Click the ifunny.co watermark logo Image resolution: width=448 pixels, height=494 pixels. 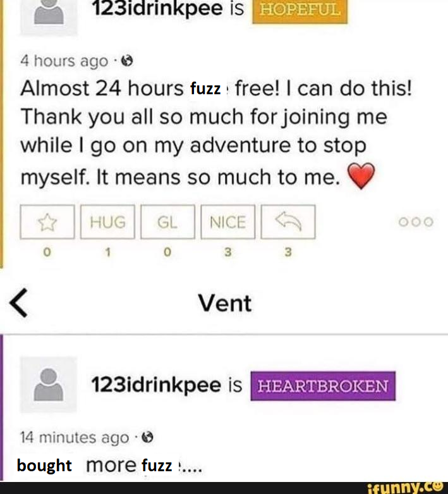coord(404,486)
